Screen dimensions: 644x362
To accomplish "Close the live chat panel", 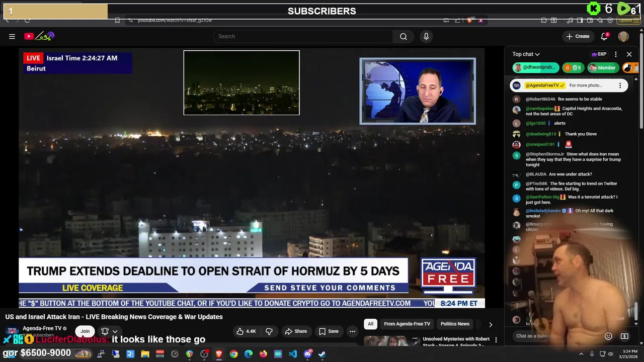I will pos(629,54).
